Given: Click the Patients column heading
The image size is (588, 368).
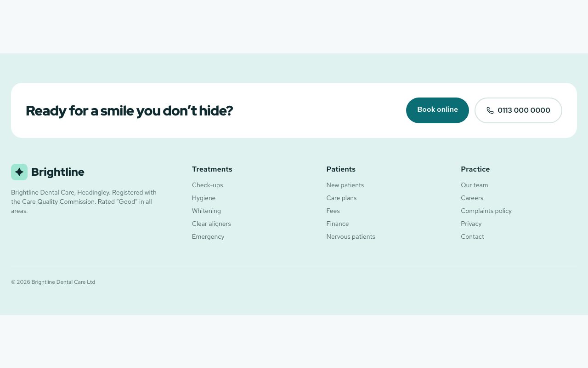Looking at the screenshot, I should point(341,169).
